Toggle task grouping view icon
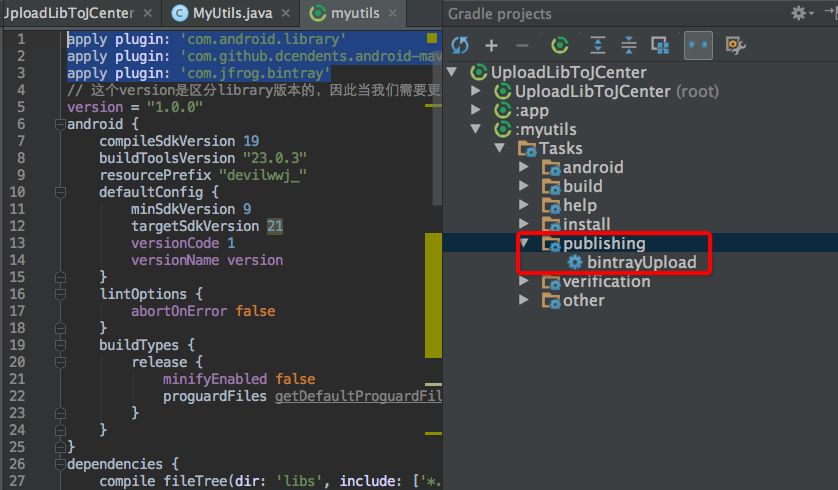The image size is (838, 490). [x=660, y=45]
